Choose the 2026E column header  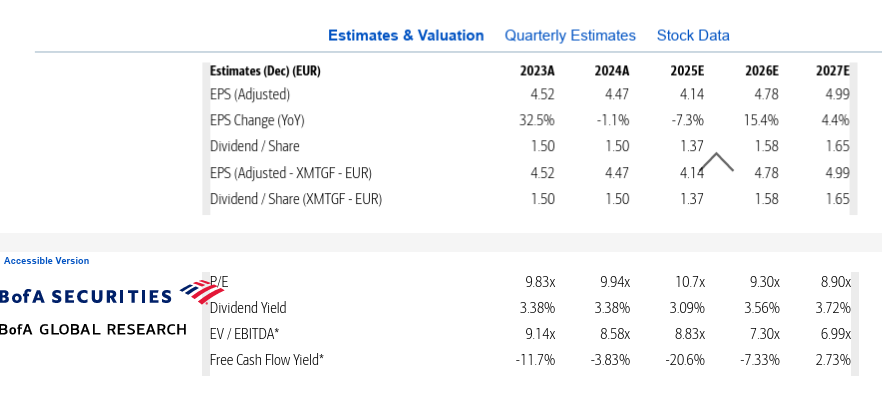pos(762,71)
